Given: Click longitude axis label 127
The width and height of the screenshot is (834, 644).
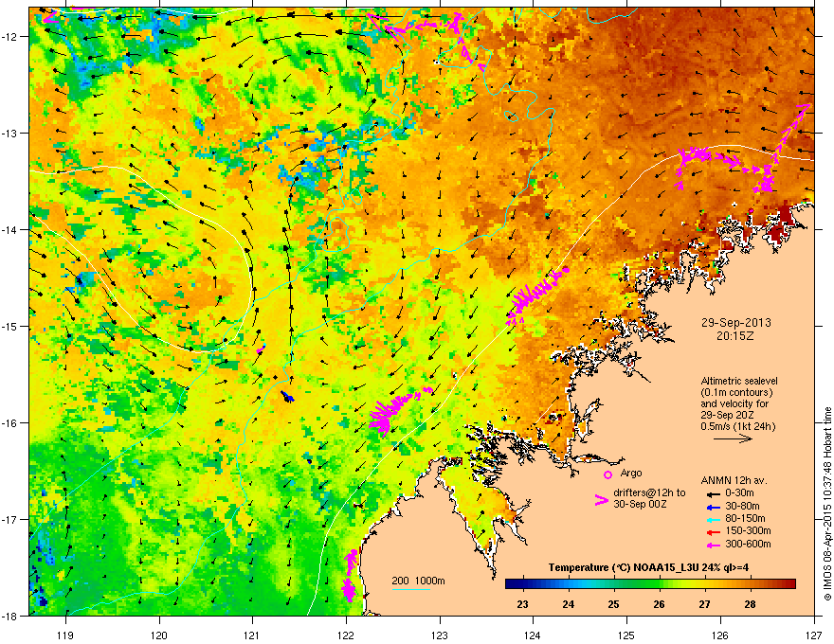Looking at the screenshot, I should [x=814, y=635].
